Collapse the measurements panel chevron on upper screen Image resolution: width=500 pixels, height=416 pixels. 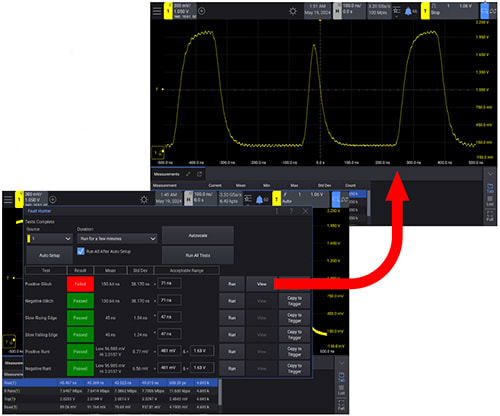click(x=490, y=174)
